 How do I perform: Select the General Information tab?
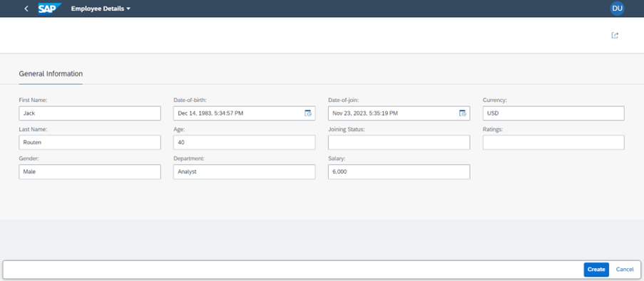(51, 74)
